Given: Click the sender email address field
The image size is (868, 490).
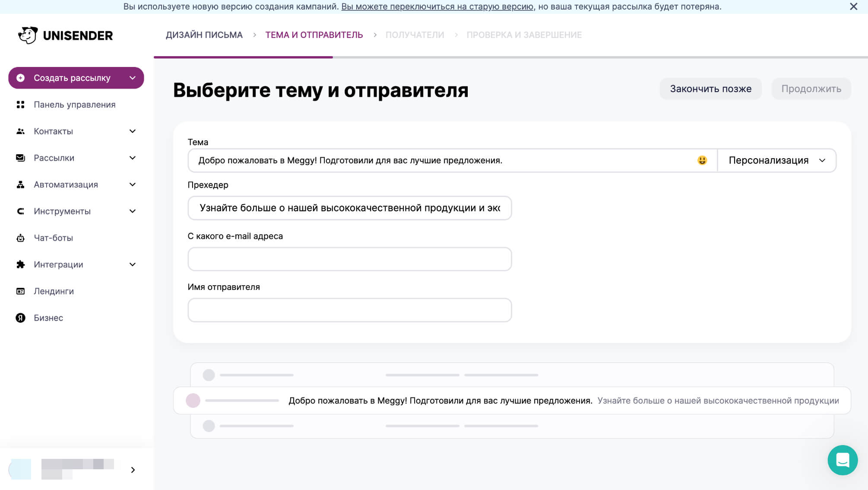Looking at the screenshot, I should tap(349, 259).
